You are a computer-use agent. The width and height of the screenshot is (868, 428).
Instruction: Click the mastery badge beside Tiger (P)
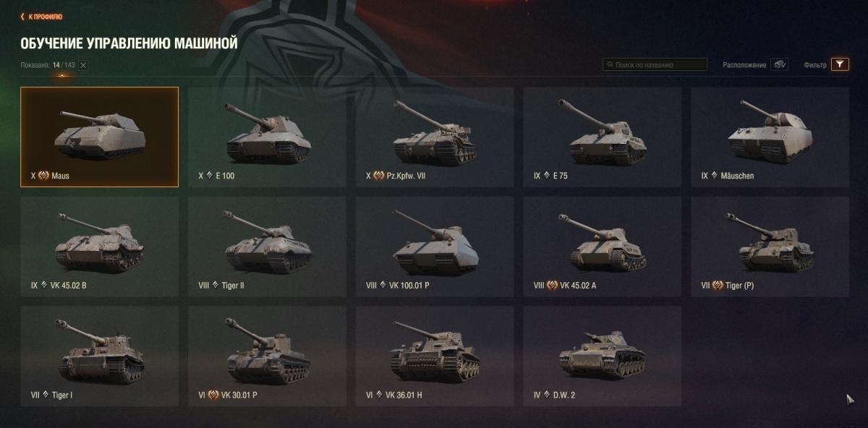coord(718,286)
